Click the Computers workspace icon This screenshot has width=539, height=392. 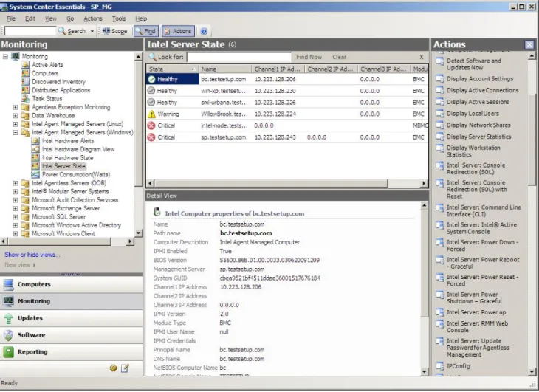coord(8,284)
